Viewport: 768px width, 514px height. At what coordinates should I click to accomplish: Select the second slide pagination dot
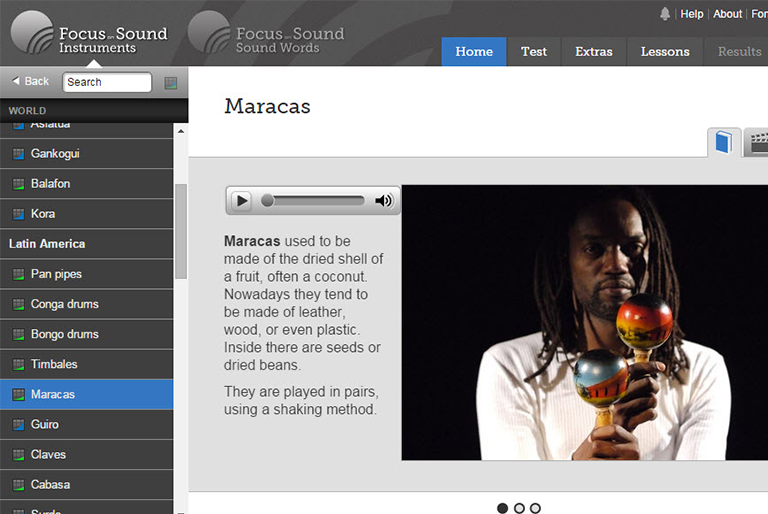point(519,508)
